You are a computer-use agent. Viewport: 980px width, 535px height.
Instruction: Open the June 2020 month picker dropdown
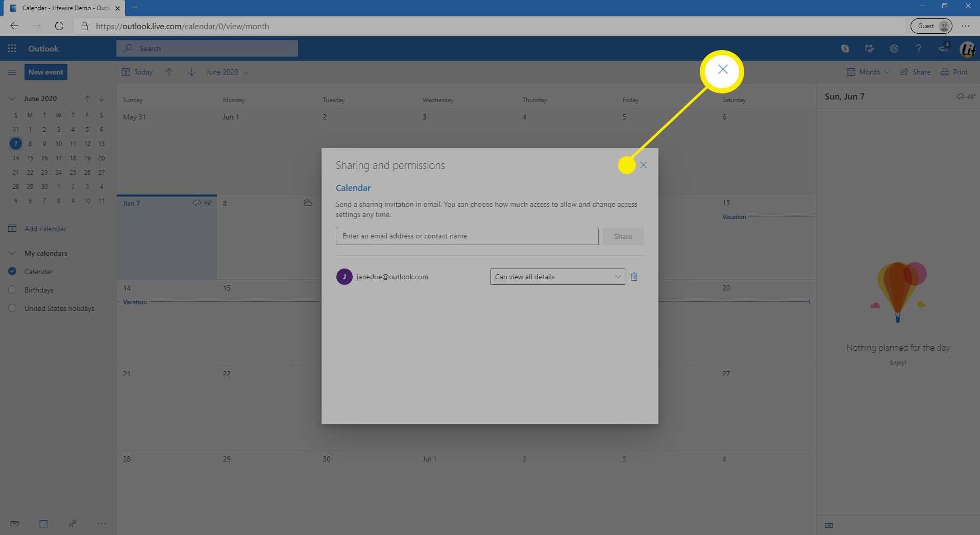[x=228, y=72]
